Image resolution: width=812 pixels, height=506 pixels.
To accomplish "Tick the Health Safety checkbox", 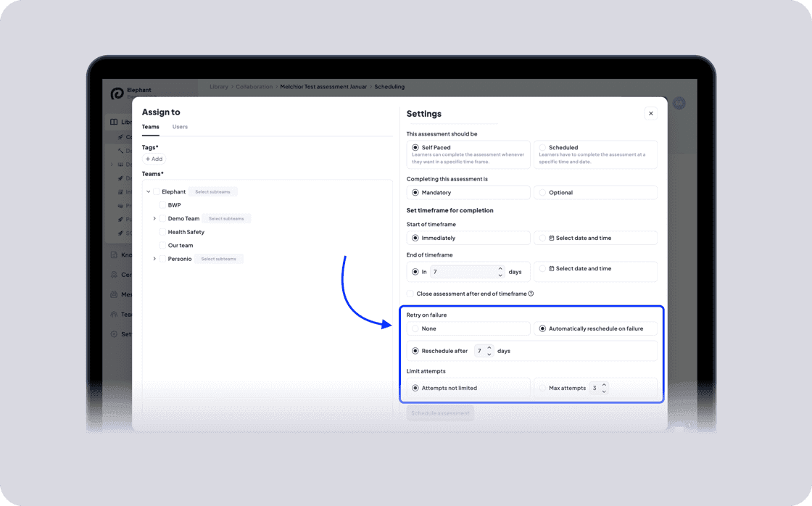I will coord(162,232).
